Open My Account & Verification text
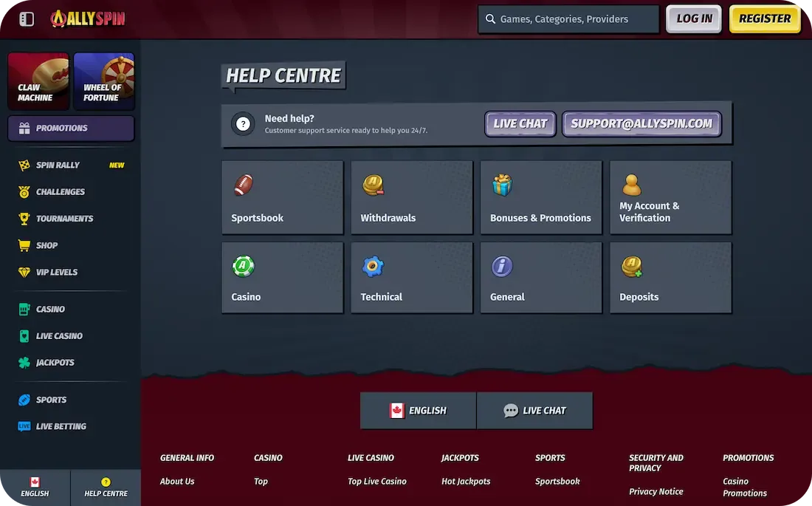Viewport: 812px width, 506px height. tap(649, 212)
